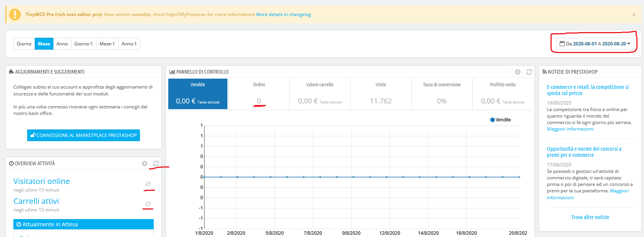This screenshot has width=644, height=237.
Task: Dismiss the TinyMCE Pro notification
Action: point(634,15)
